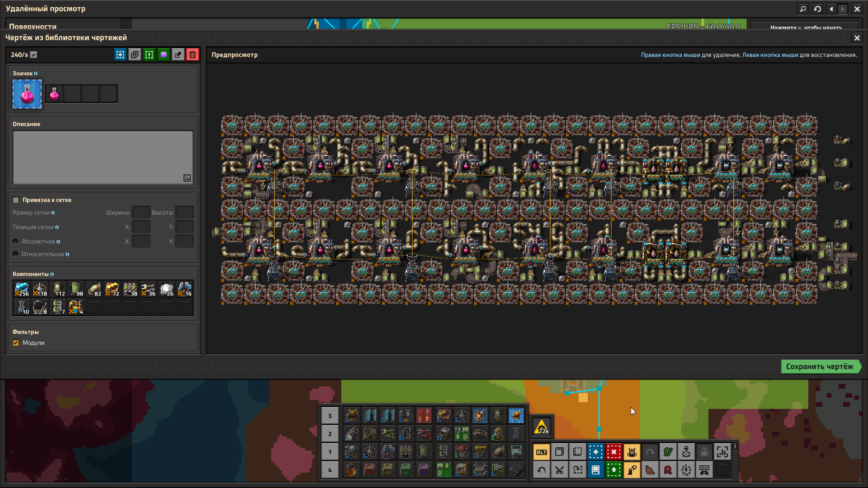Select new contents for blueprint blue icon
This screenshot has height=488, width=868.
(x=120, y=55)
